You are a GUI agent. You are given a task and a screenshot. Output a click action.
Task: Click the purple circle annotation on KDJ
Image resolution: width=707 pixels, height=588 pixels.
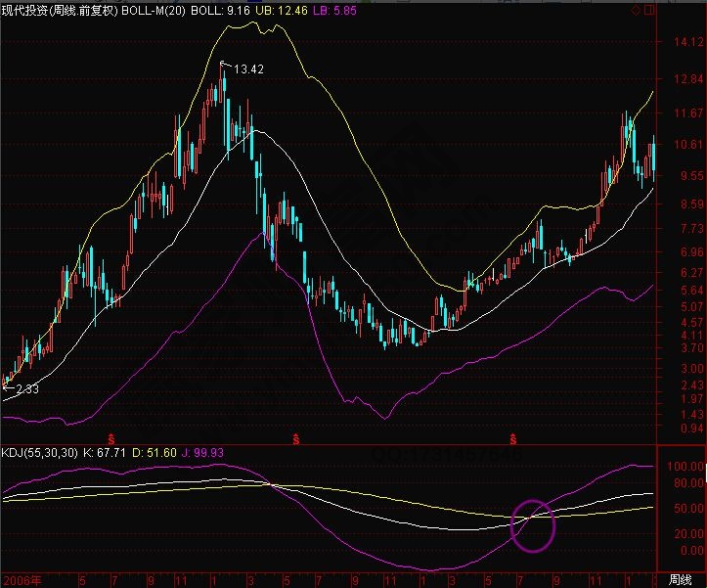pyautogui.click(x=533, y=525)
